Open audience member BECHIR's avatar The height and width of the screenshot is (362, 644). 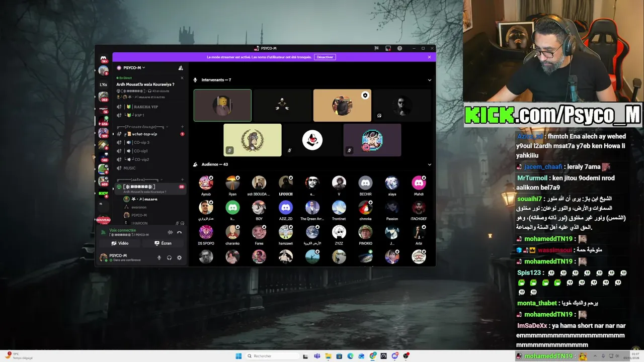[365, 183]
